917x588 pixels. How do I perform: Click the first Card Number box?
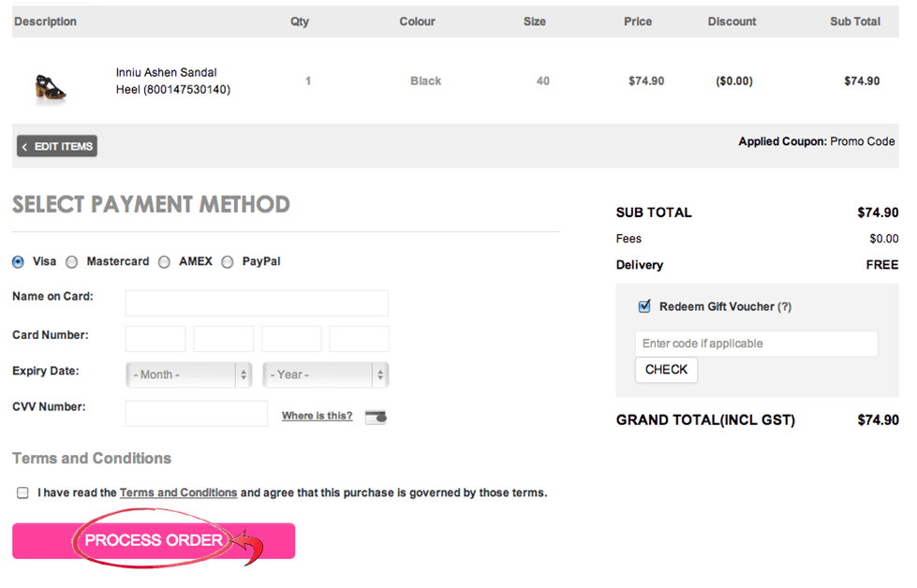155,339
